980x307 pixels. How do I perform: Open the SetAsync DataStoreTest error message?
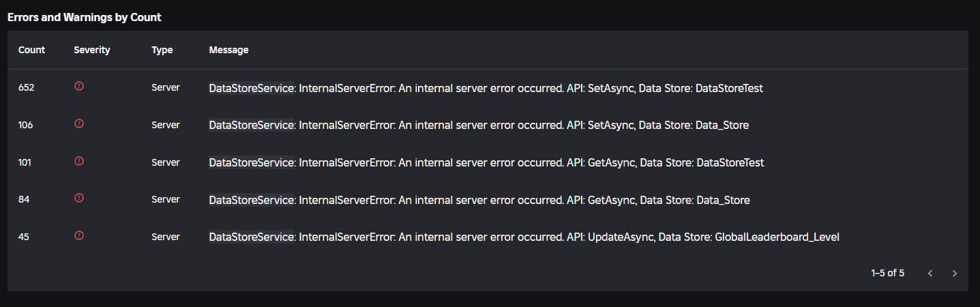point(486,88)
